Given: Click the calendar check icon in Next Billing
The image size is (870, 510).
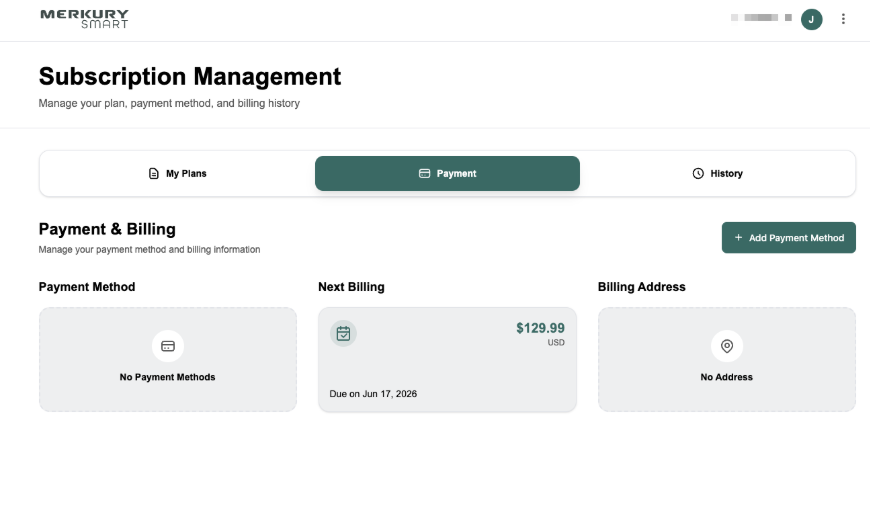Looking at the screenshot, I should coord(343,334).
